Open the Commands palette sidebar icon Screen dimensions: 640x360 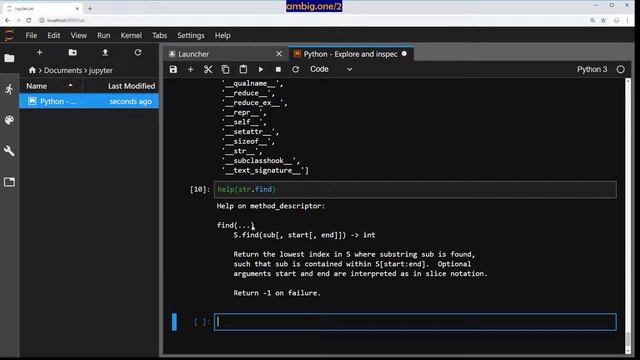9,120
